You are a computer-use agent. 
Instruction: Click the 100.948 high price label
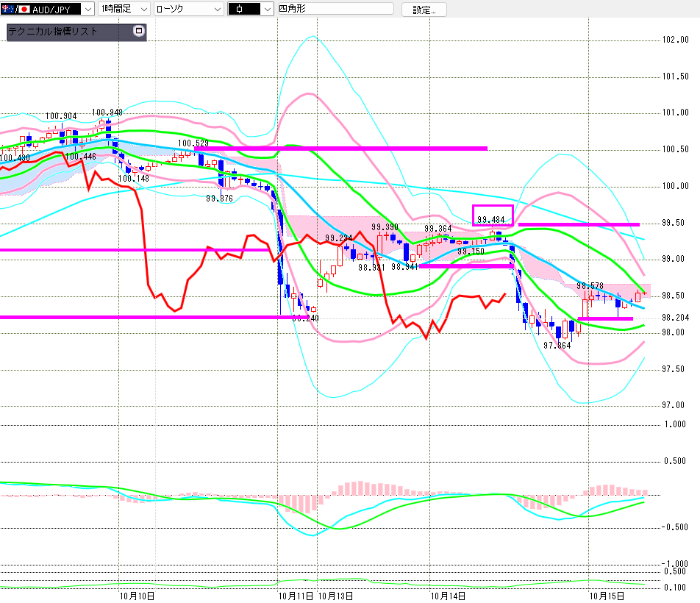pyautogui.click(x=107, y=113)
